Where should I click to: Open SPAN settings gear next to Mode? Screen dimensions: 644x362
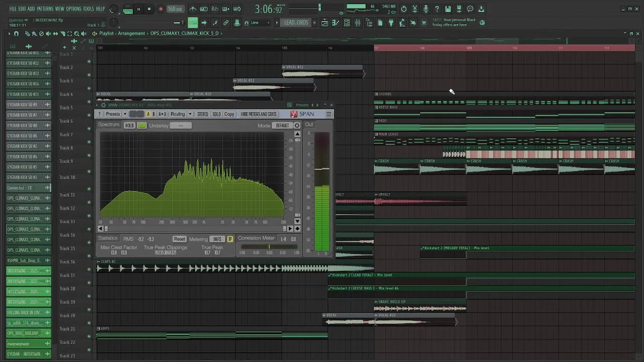297,125
